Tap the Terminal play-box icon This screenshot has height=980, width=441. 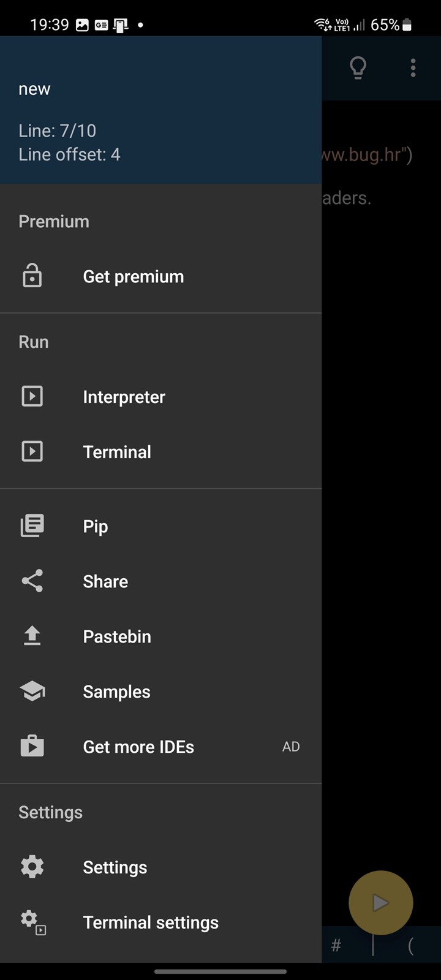coord(32,451)
